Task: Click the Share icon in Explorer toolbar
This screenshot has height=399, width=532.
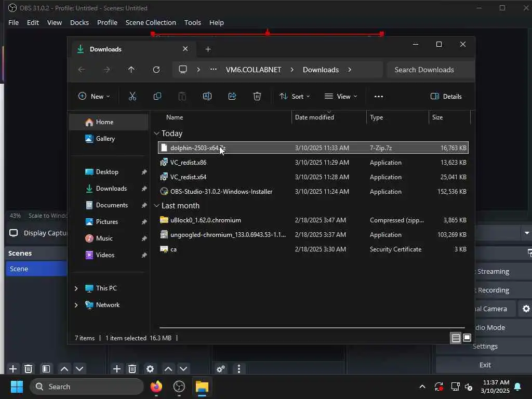Action: [x=232, y=96]
